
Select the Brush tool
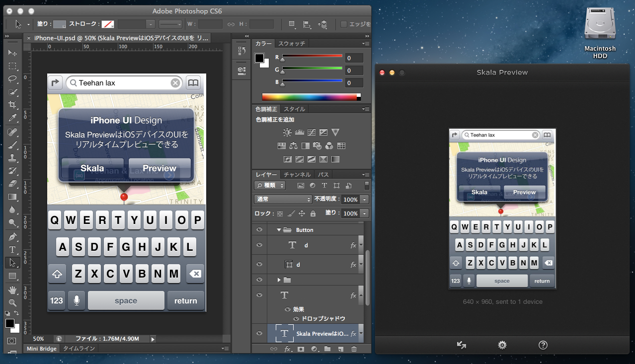(12, 145)
